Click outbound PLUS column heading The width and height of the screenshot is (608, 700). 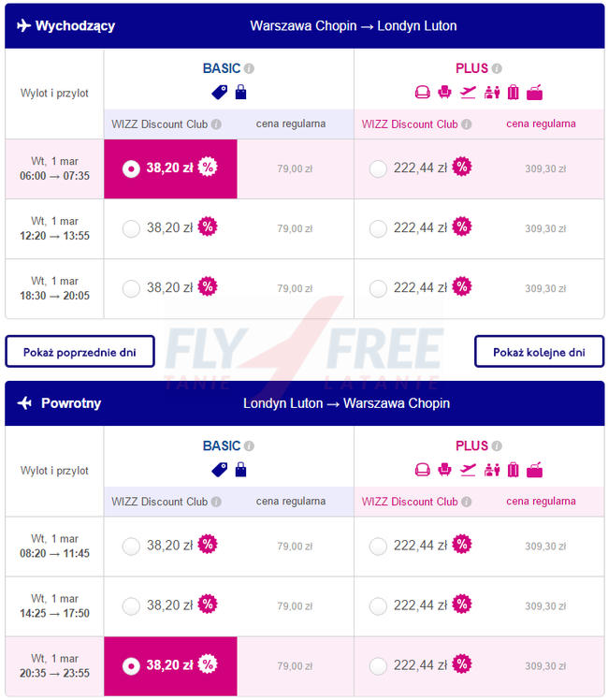click(471, 68)
